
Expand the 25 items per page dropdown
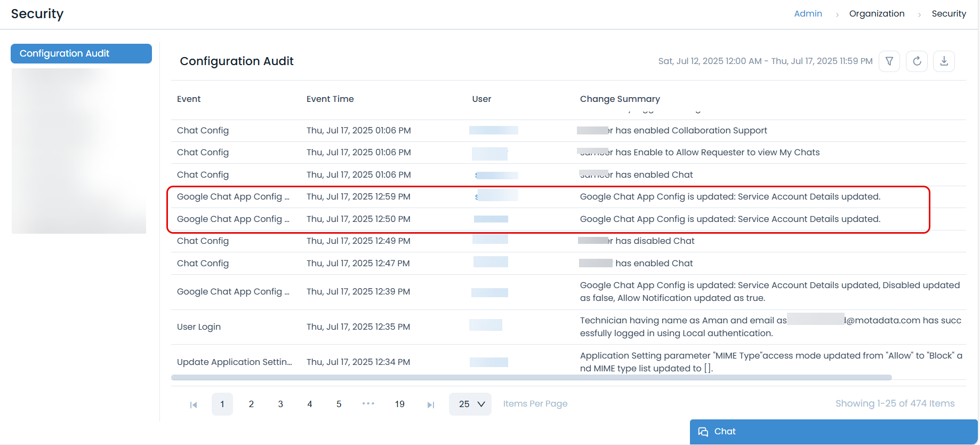coord(470,404)
